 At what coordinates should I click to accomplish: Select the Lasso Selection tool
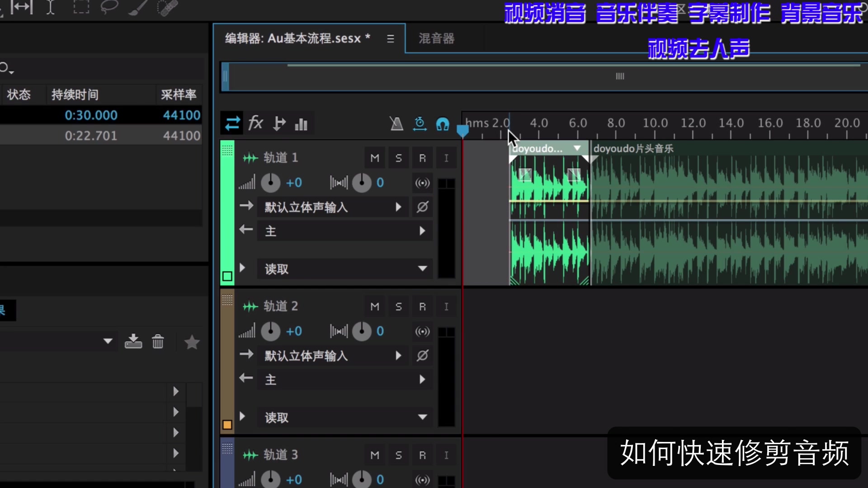point(109,7)
